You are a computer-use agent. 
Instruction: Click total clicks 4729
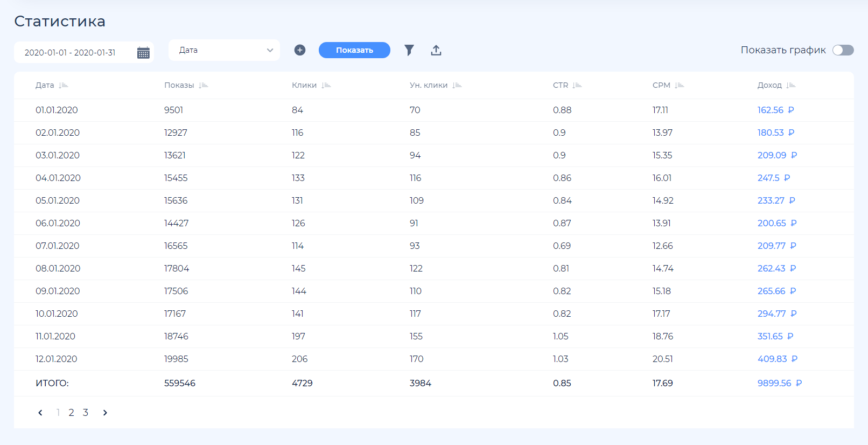pos(302,383)
